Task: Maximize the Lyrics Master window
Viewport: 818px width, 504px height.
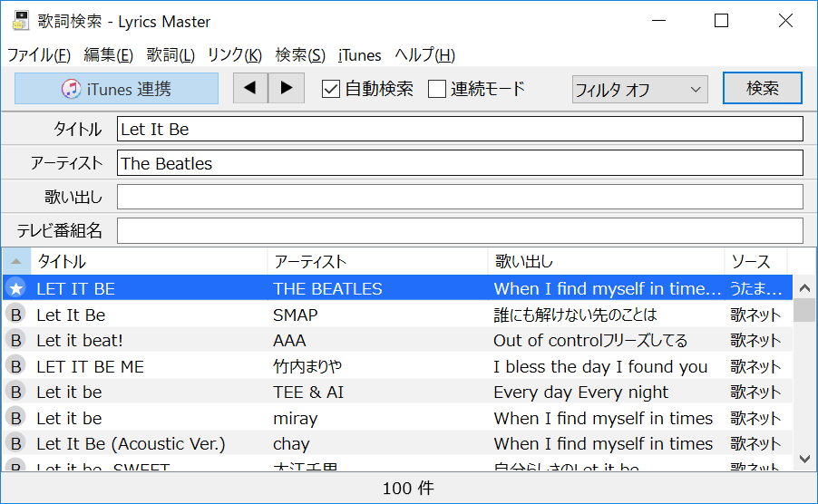Action: pos(722,21)
